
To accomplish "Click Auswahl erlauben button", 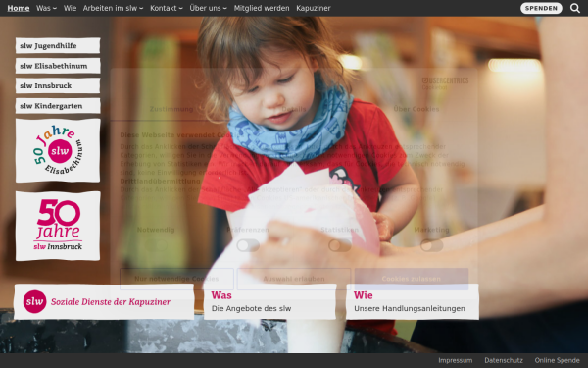I will pyautogui.click(x=294, y=279).
